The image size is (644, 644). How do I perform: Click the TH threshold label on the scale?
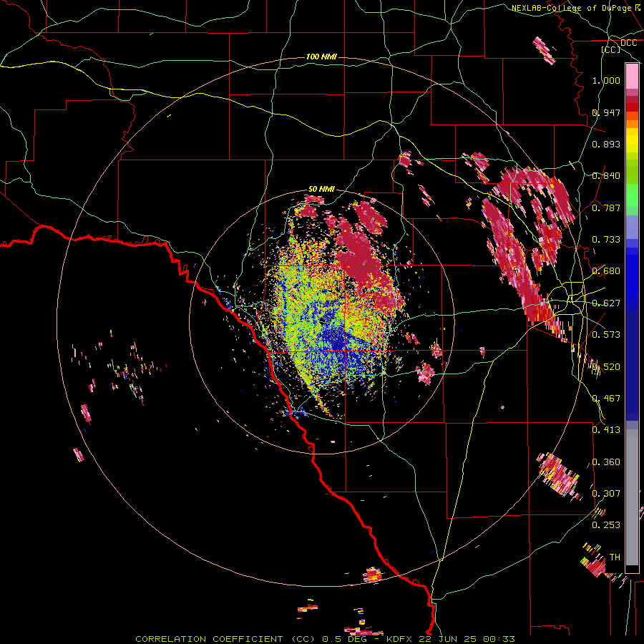coord(615,557)
